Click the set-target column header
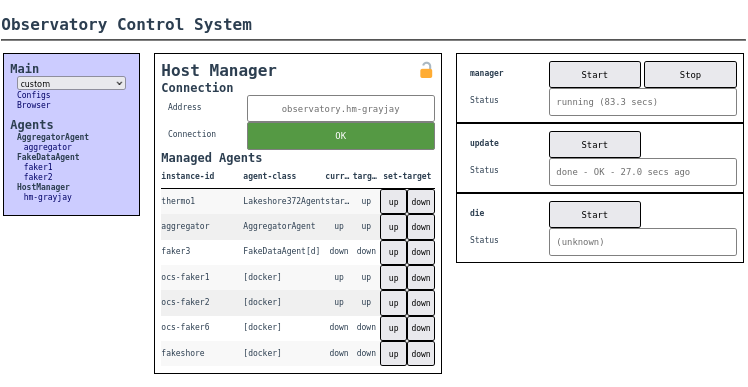This screenshot has width=748, height=387. pos(407,176)
